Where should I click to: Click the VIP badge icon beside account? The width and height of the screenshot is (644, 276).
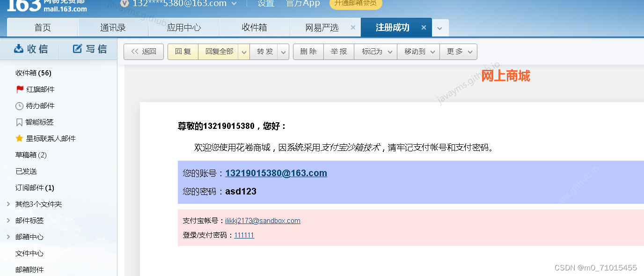tap(124, 3)
